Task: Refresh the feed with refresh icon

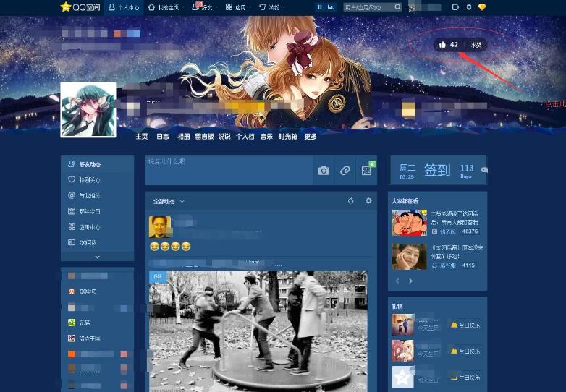Action: (x=350, y=201)
